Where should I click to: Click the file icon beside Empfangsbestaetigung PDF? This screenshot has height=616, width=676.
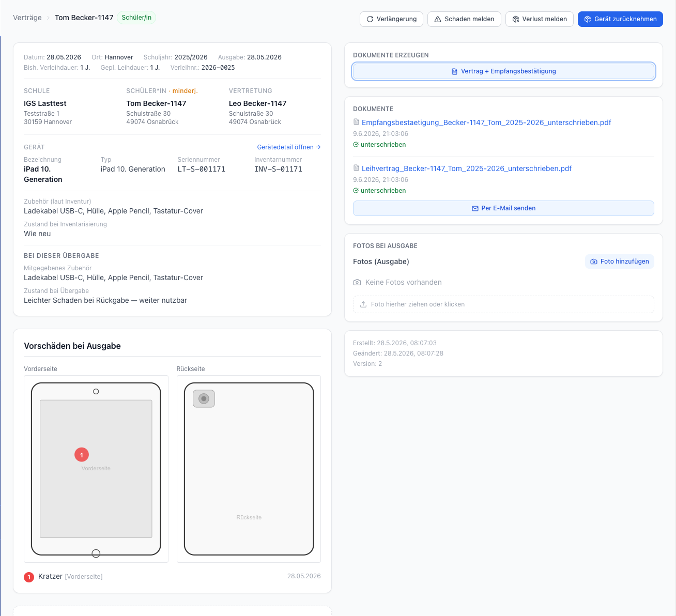click(x=356, y=122)
